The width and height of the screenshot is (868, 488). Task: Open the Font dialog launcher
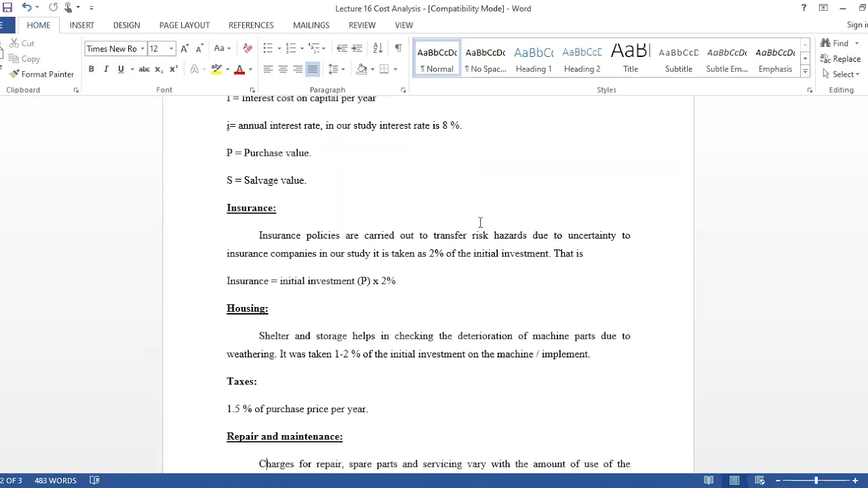coord(252,90)
